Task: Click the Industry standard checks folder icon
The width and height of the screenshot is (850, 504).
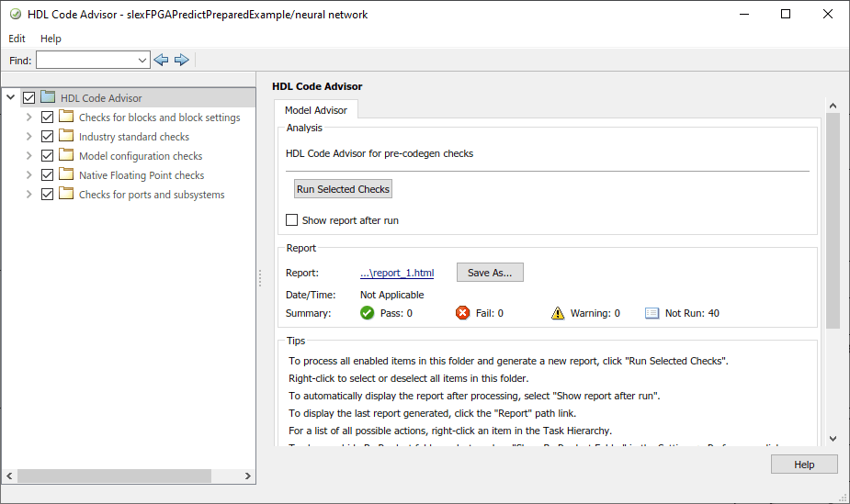Action: click(66, 136)
